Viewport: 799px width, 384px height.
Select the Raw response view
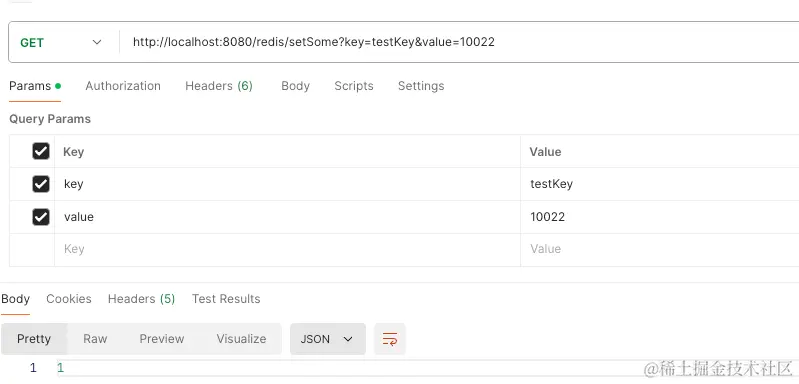[95, 339]
